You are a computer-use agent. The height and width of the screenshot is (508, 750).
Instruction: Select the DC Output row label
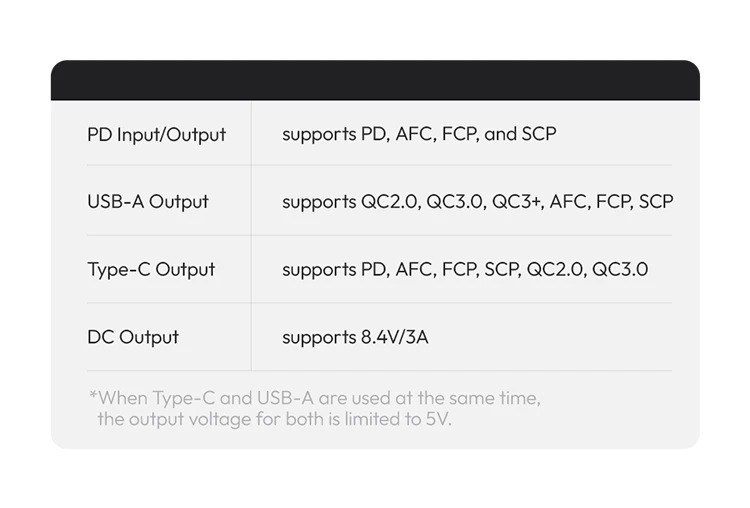click(133, 337)
